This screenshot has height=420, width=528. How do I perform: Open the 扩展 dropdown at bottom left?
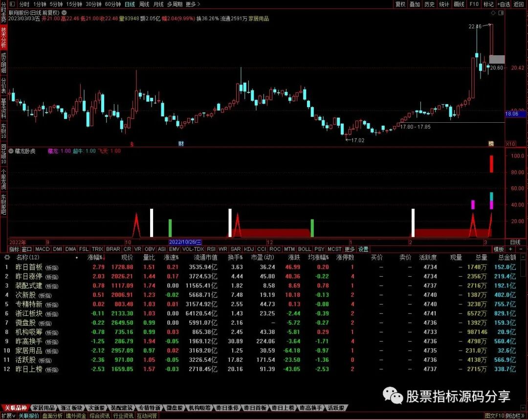(x=8, y=416)
